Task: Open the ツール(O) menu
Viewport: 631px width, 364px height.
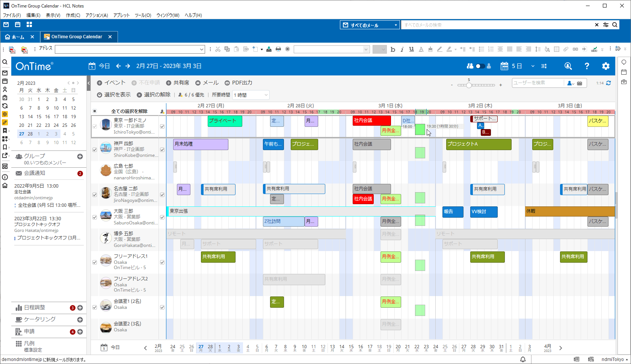Action: pyautogui.click(x=143, y=15)
